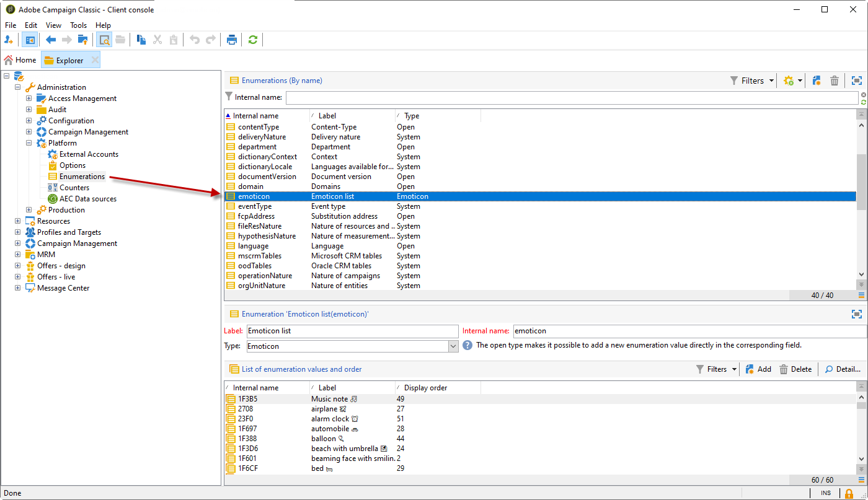Screen dimensions: 868x500
Task: Expand the Resources node
Action: [x=18, y=221]
